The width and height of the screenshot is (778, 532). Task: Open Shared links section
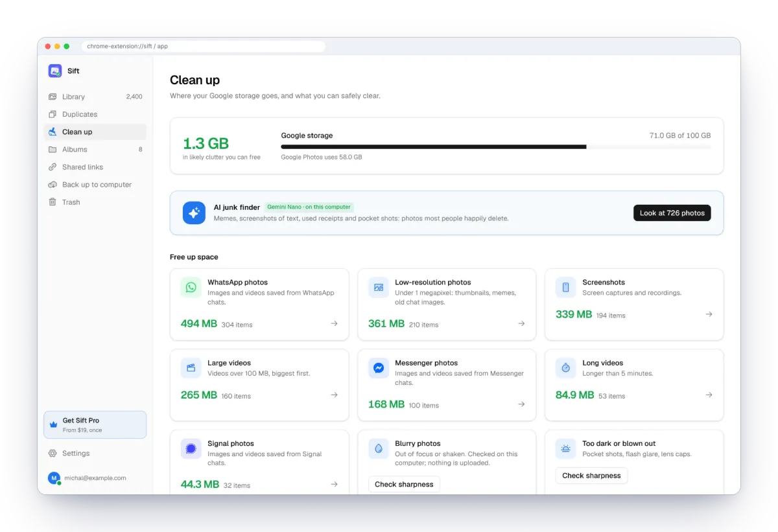point(95,167)
